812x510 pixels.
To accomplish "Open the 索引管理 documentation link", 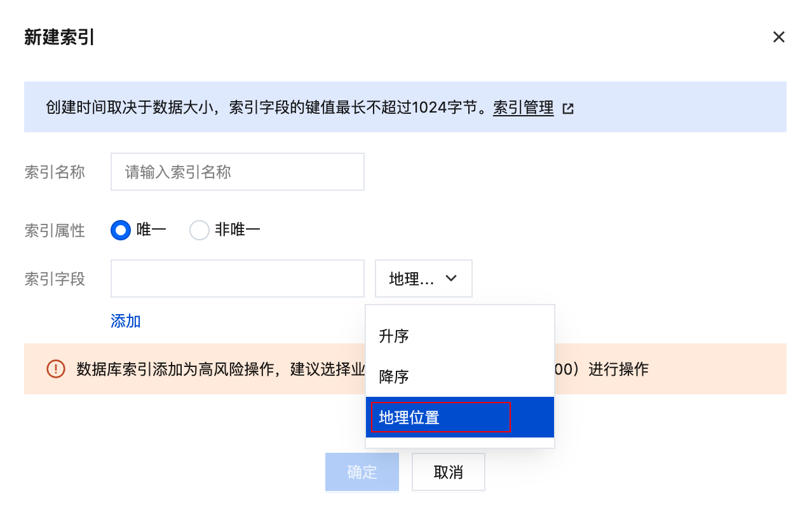I will click(x=523, y=108).
